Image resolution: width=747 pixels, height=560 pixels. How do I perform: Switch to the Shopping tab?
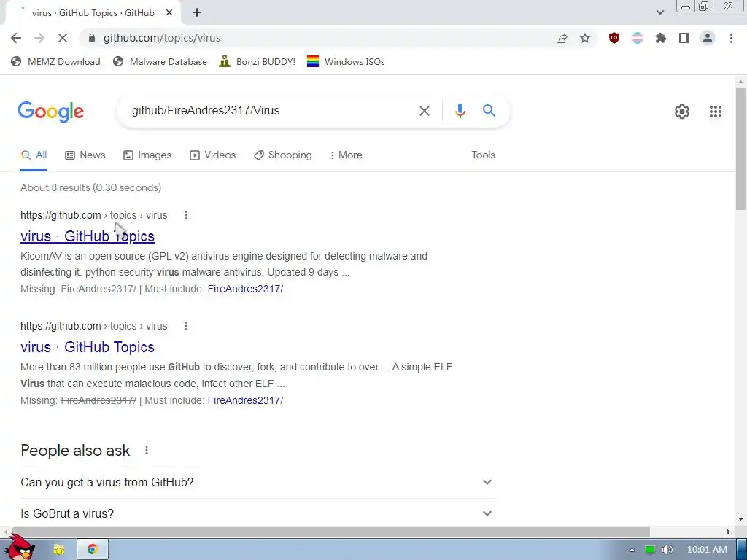coord(283,155)
